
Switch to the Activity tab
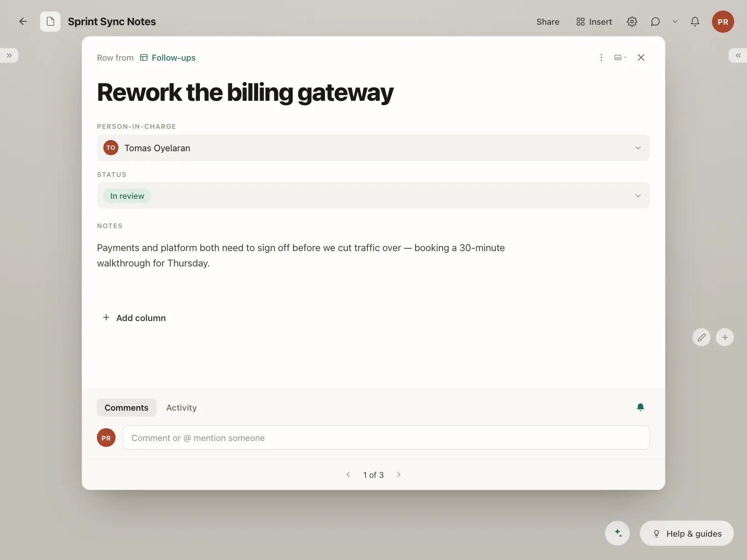click(182, 408)
